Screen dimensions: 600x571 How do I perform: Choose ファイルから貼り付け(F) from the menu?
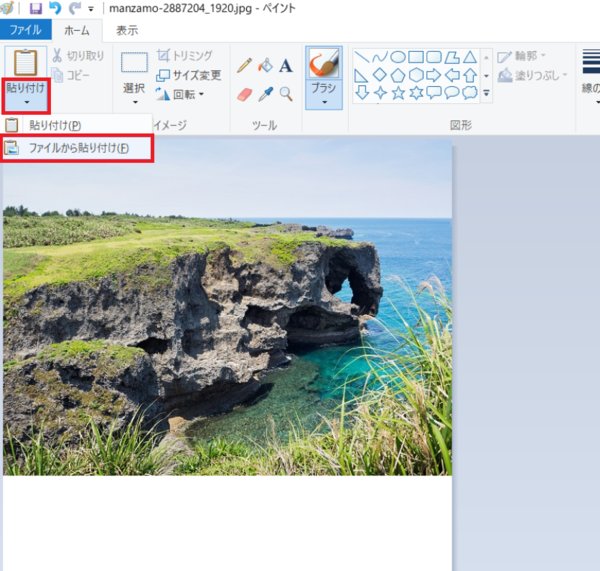point(77,148)
